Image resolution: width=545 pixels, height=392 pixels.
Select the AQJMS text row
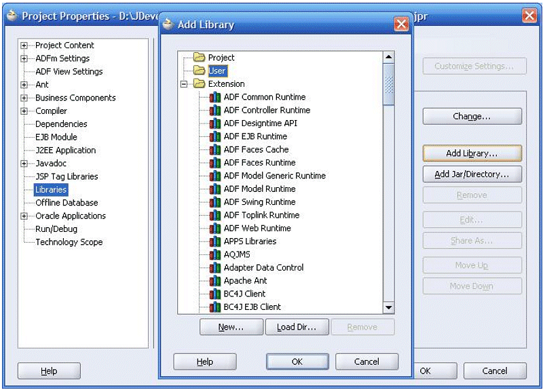click(237, 254)
